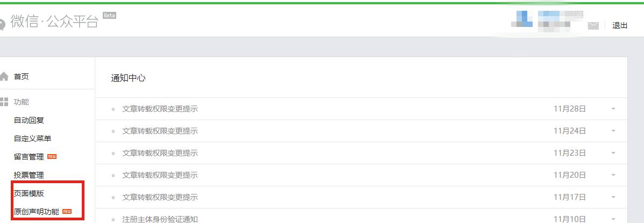Expand the 11月17日 notification arrow
The height and width of the screenshot is (223, 644).
click(x=613, y=197)
